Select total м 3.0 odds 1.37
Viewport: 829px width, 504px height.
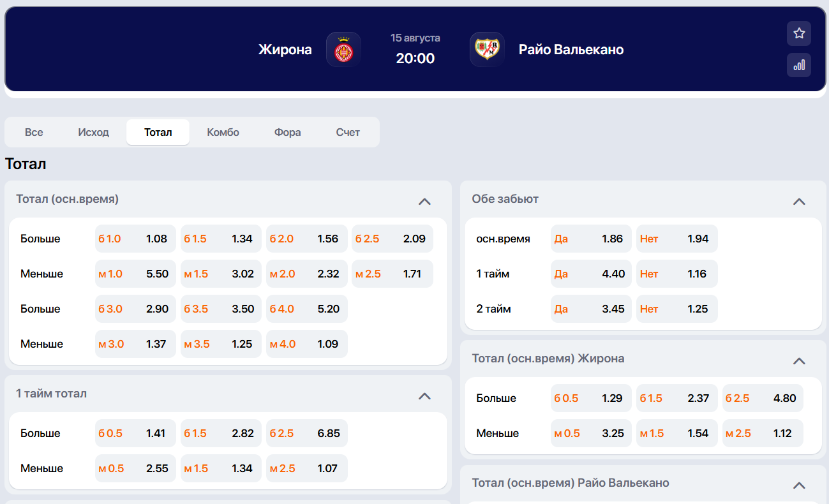point(135,344)
